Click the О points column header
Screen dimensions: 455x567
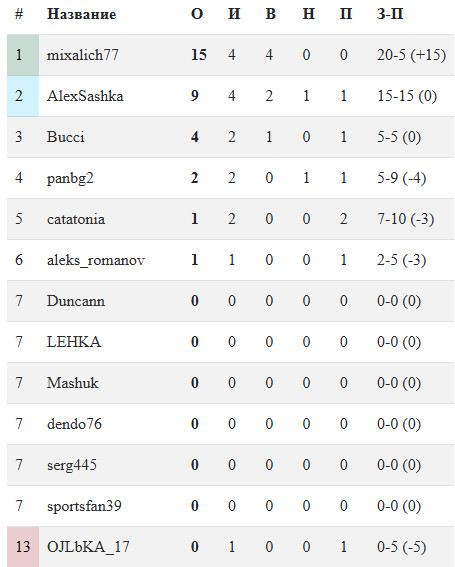point(197,14)
